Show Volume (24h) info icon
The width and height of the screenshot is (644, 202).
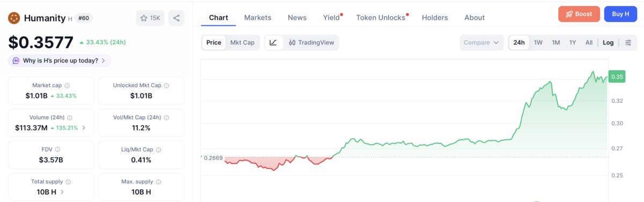pos(70,118)
